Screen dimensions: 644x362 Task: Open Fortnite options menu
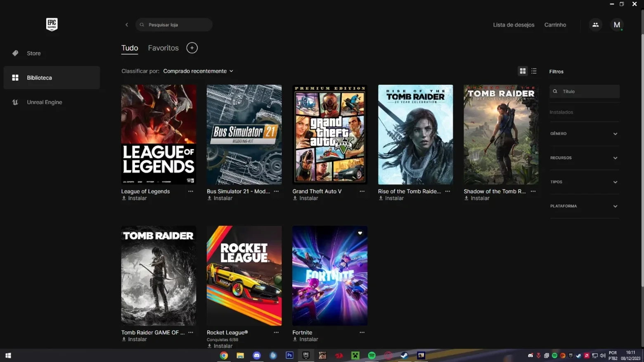tap(362, 332)
